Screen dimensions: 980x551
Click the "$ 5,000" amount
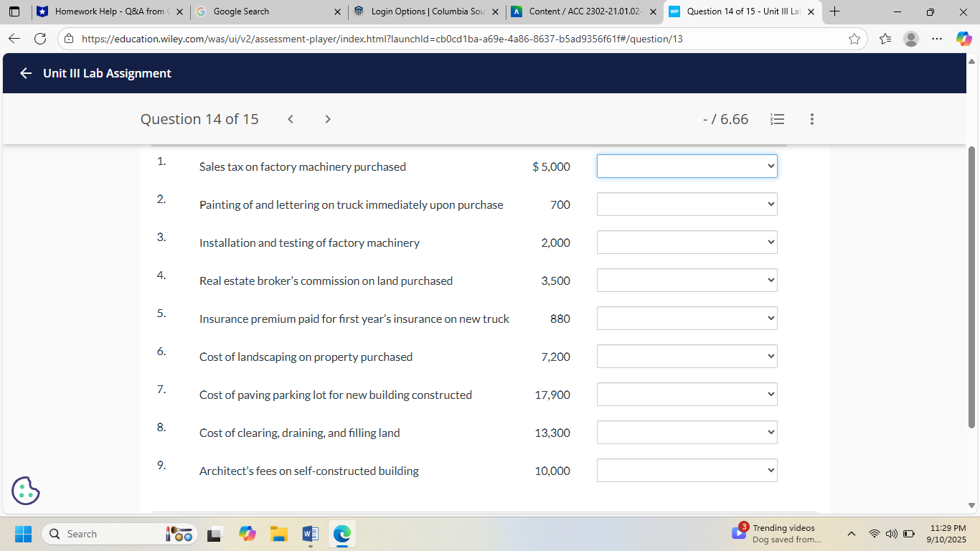pos(552,166)
